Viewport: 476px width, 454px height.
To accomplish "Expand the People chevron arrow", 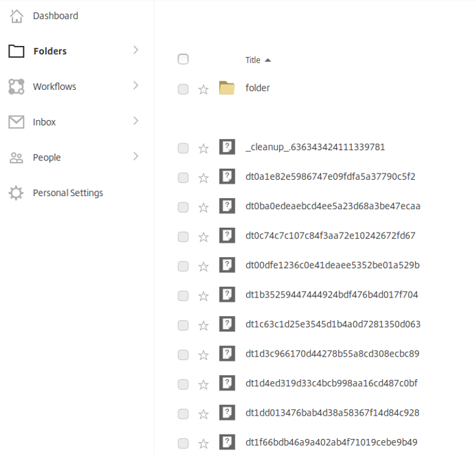I will coord(136,156).
